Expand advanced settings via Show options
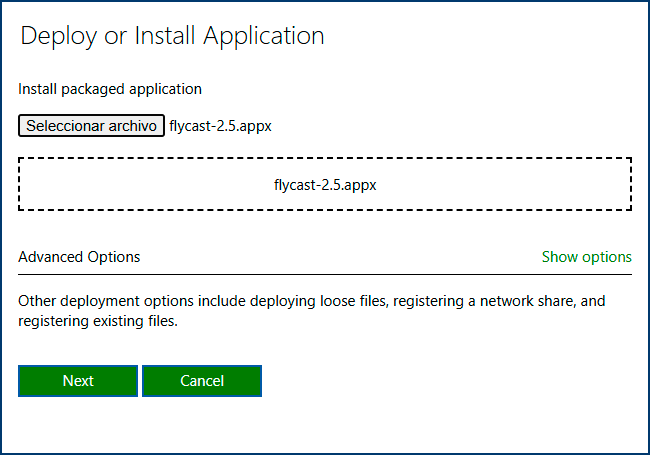650x455 pixels. click(x=587, y=257)
